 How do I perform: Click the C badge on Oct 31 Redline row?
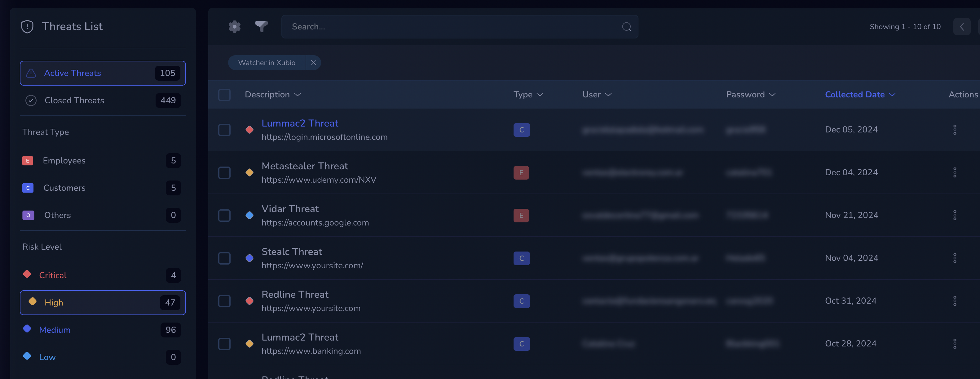(522, 301)
